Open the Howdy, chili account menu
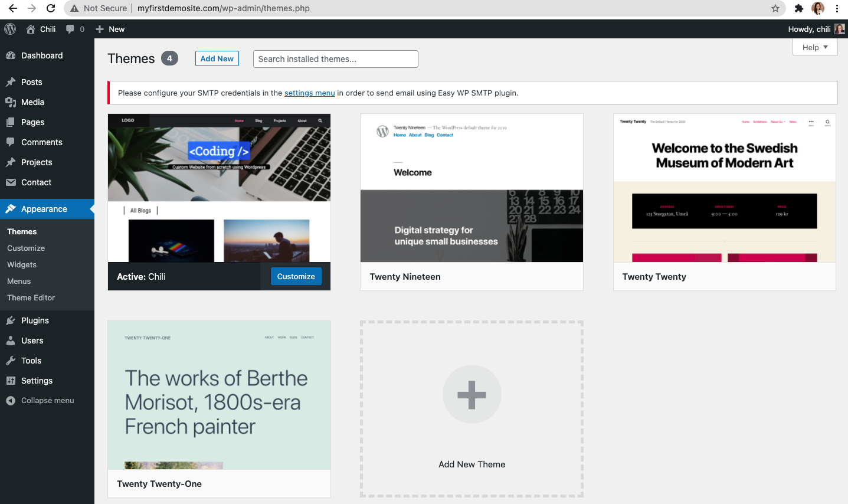The width and height of the screenshot is (848, 504). (x=816, y=29)
